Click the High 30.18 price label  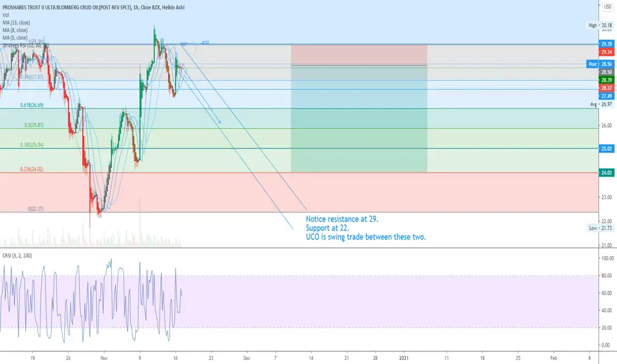[600, 25]
